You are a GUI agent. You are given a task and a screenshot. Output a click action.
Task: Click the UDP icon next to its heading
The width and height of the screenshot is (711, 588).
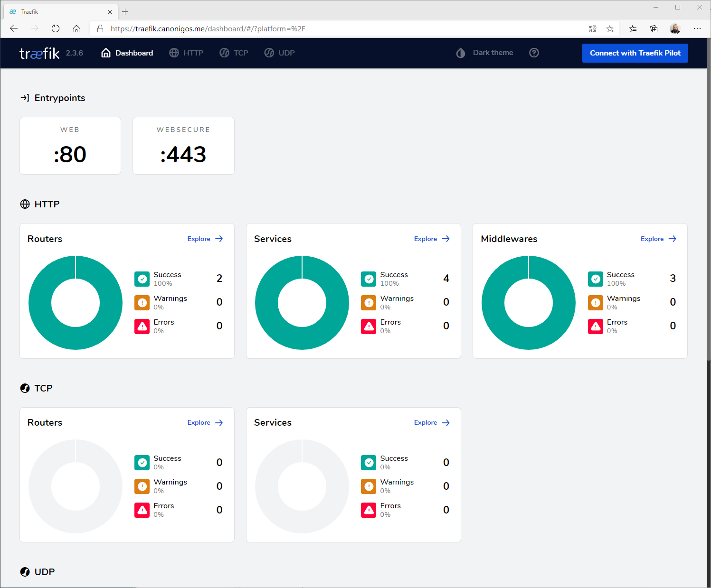point(25,572)
